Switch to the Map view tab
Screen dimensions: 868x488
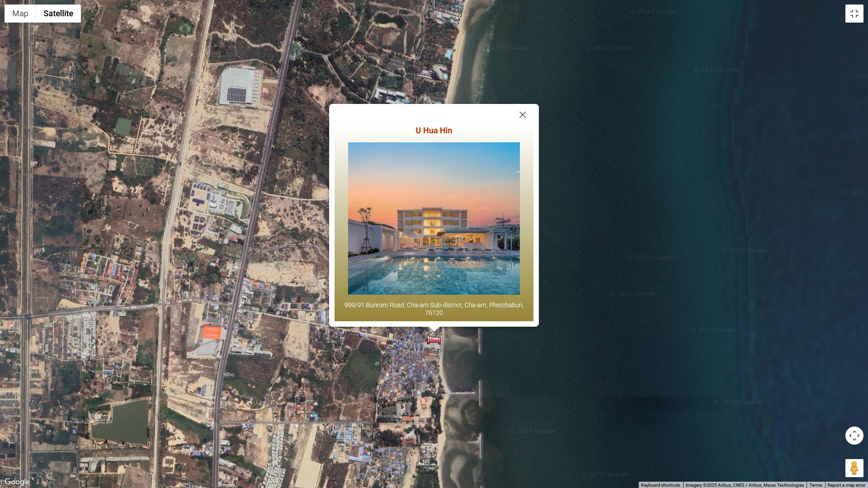[20, 14]
